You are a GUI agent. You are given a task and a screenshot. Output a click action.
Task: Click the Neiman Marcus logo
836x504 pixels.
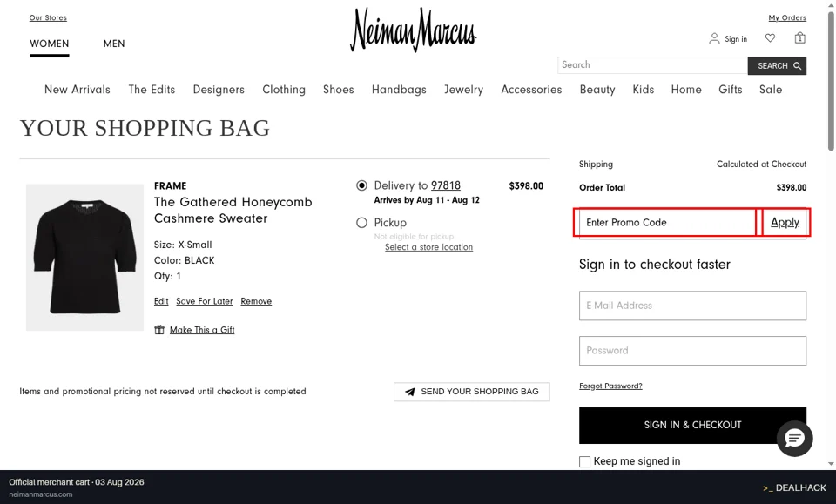[413, 30]
